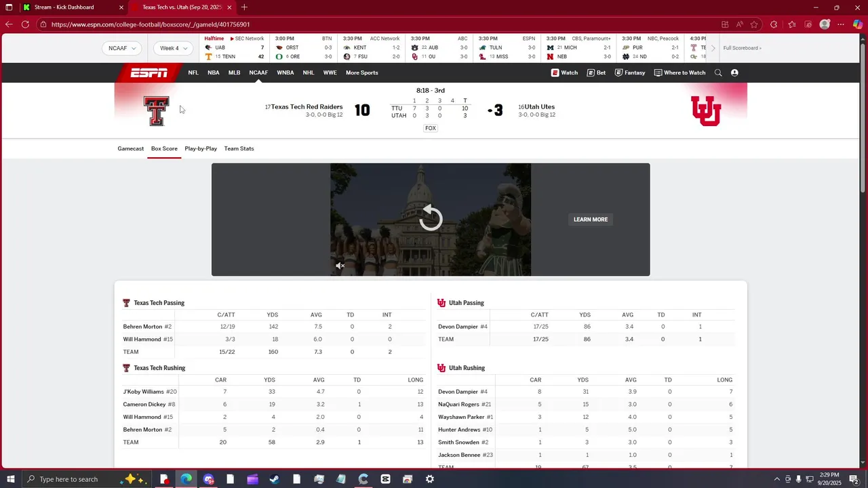Open Settings gear in taskbar
868x488 pixels.
[x=429, y=479]
